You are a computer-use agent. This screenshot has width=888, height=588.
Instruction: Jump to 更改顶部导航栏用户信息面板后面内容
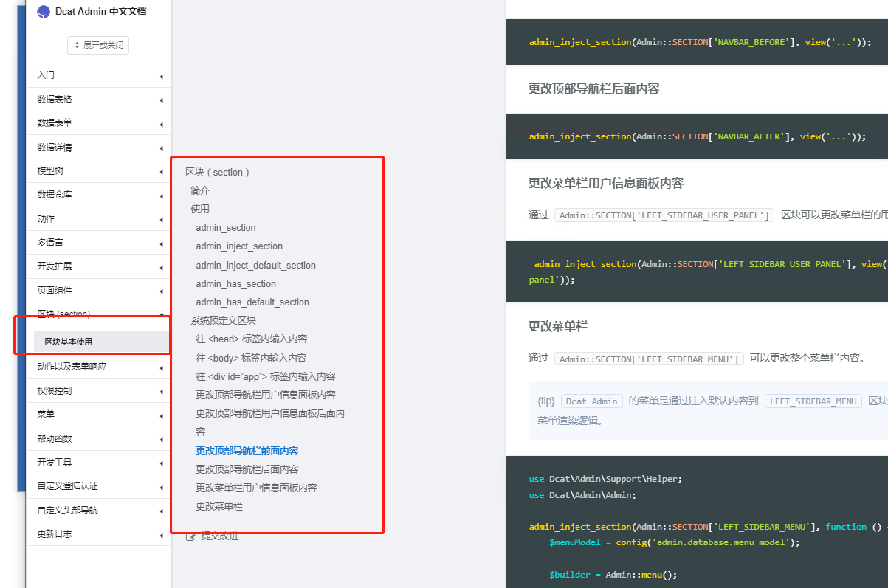270,422
